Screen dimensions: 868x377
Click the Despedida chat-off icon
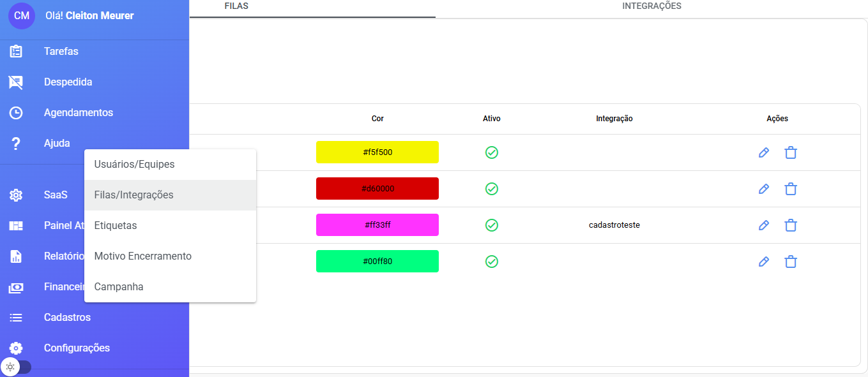(x=16, y=82)
